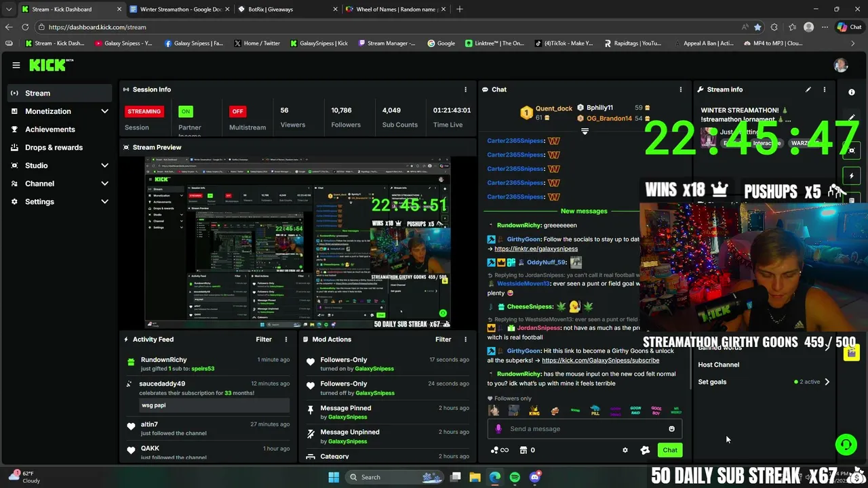Switch to the BotRix Giveaways tab
The height and width of the screenshot is (488, 868).
click(x=286, y=9)
